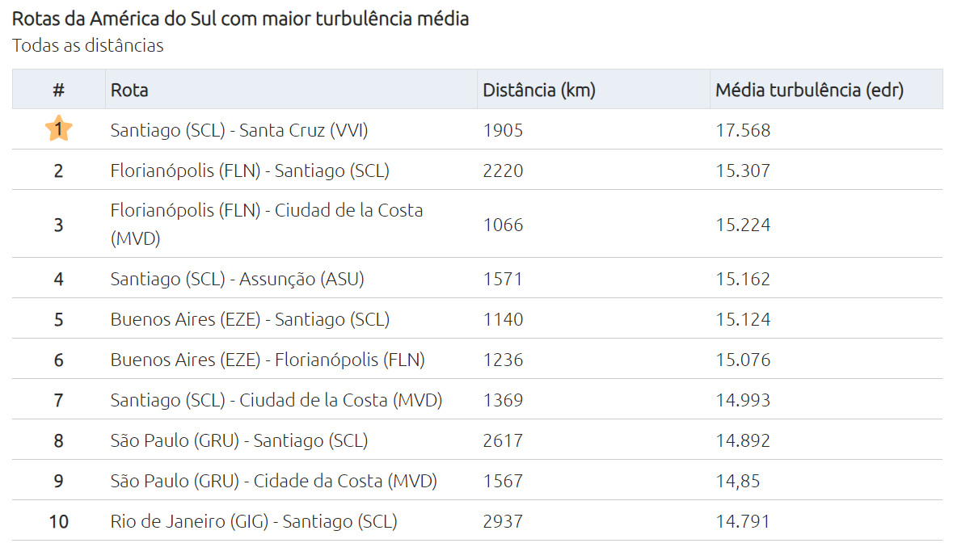
Task: Select the Rio de Janeiro (GIG) - Santiago route
Action: pyautogui.click(x=254, y=521)
